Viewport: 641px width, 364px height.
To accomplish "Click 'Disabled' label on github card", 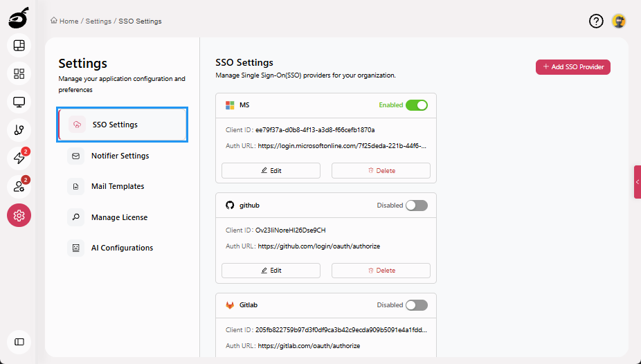I will 390,205.
